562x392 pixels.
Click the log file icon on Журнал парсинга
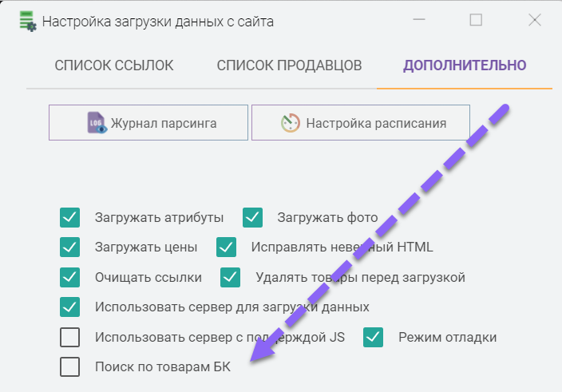(x=97, y=124)
